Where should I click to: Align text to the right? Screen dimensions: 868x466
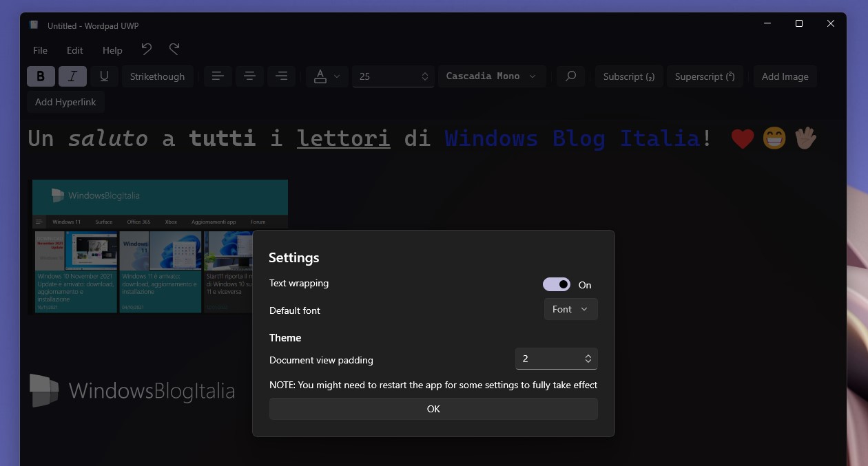click(281, 76)
